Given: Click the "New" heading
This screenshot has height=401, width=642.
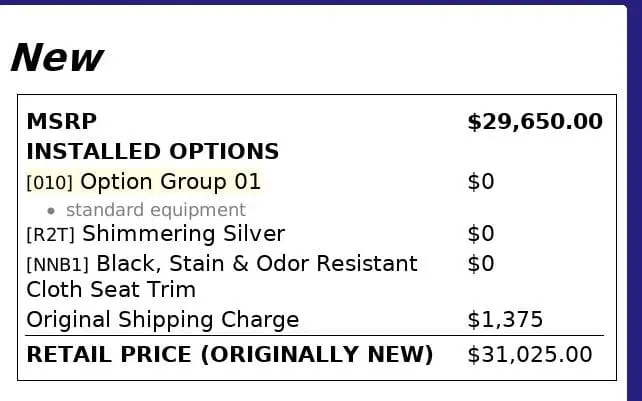Looking at the screenshot, I should coord(57,58).
